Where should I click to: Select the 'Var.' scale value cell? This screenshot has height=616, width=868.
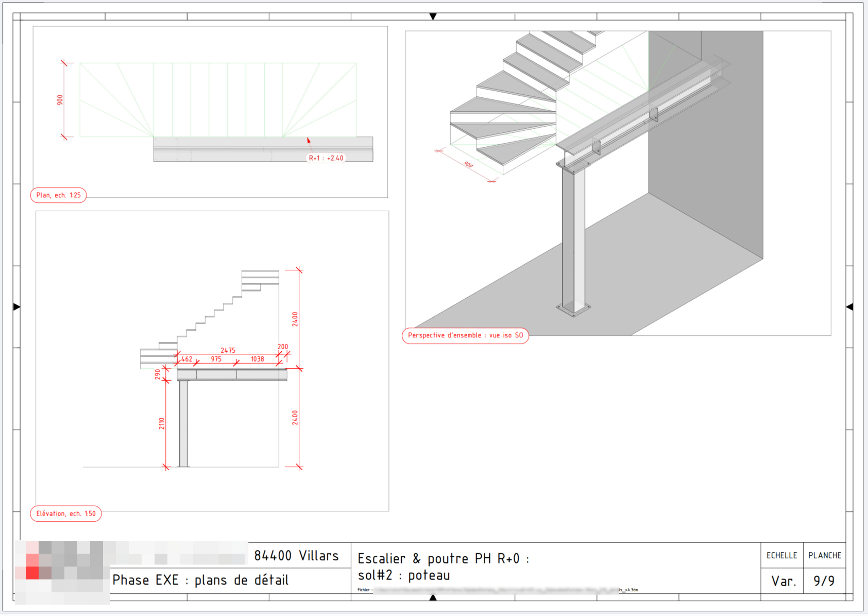click(x=784, y=581)
